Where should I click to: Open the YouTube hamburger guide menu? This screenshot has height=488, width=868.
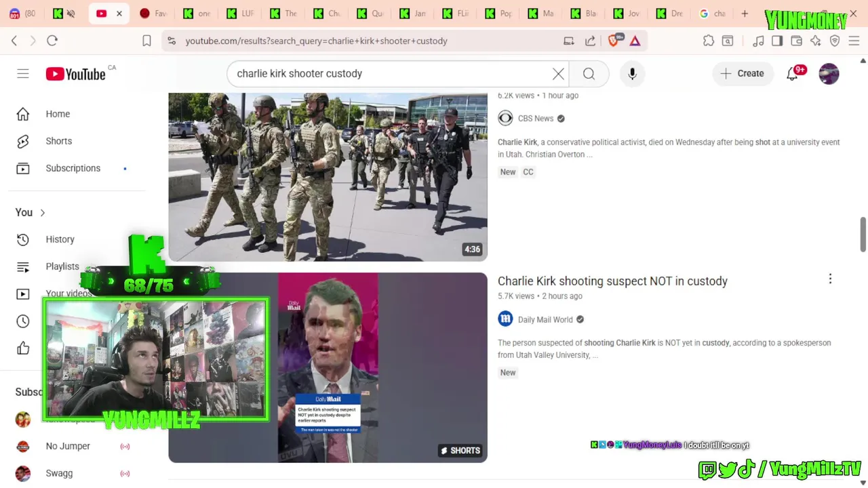23,73
